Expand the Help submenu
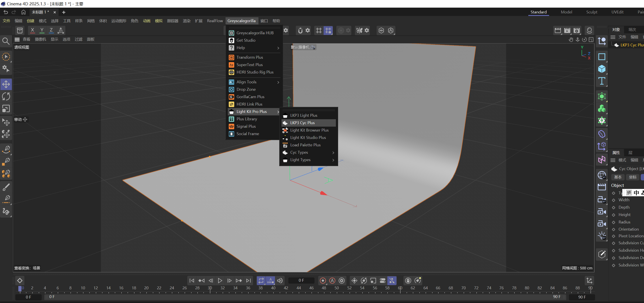This screenshot has height=303, width=644. pos(254,48)
